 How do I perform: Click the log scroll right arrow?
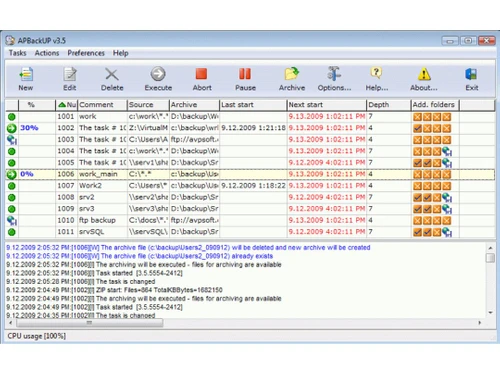pos(479,323)
